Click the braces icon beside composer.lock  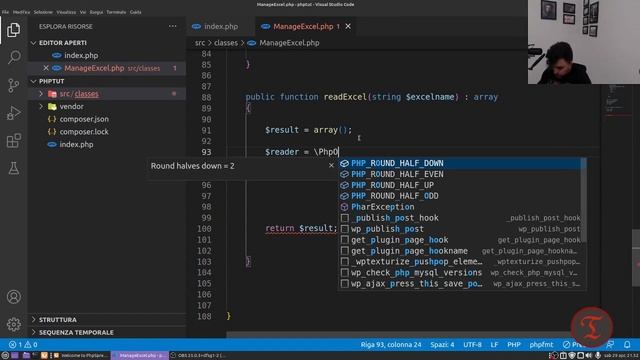point(52,131)
